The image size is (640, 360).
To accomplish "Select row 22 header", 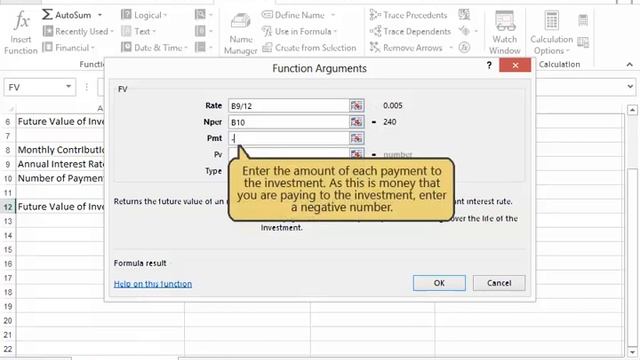I will 8,349.
